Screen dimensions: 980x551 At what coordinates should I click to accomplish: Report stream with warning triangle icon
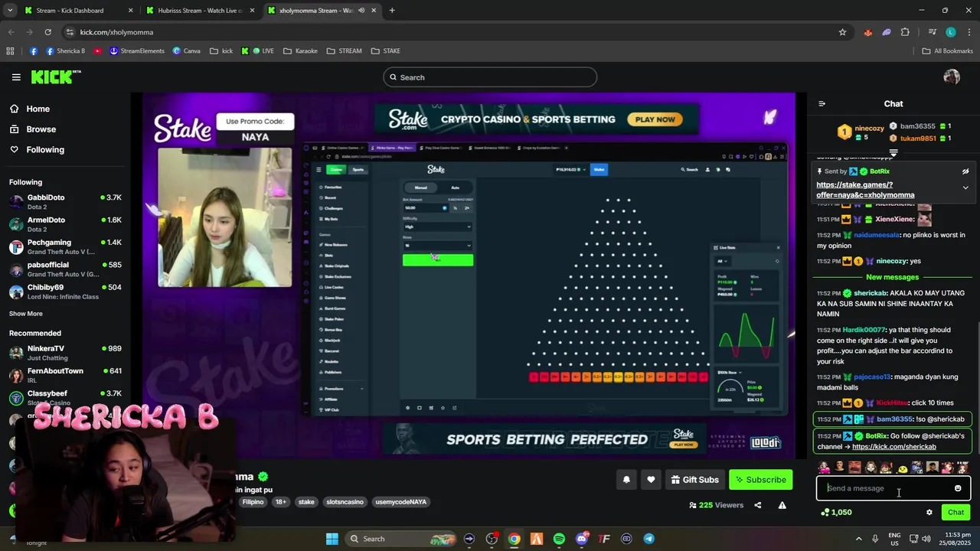click(782, 505)
